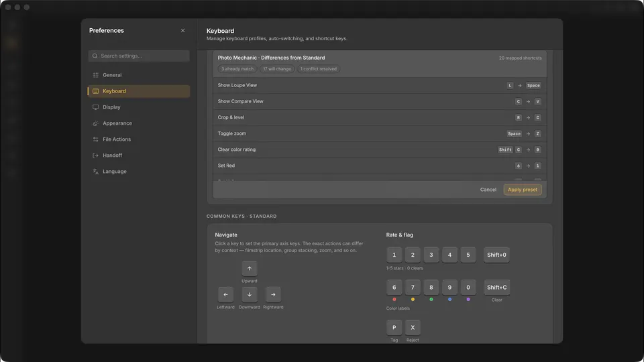This screenshot has height=362, width=644.
Task: Select the Keyboard settings section
Action: [x=139, y=91]
